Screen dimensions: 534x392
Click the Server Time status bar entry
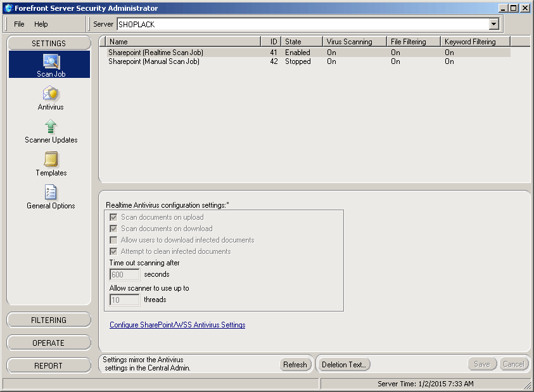click(x=425, y=384)
